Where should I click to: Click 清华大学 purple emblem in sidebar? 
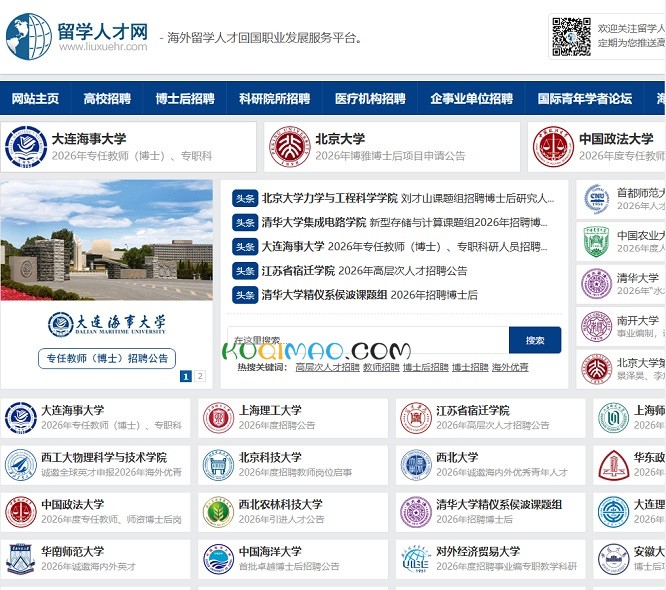[596, 284]
